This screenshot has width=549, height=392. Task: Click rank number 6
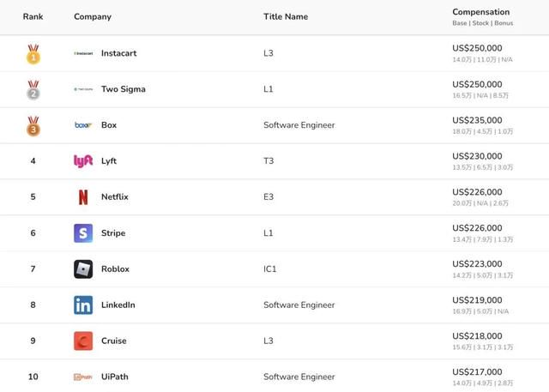33,233
